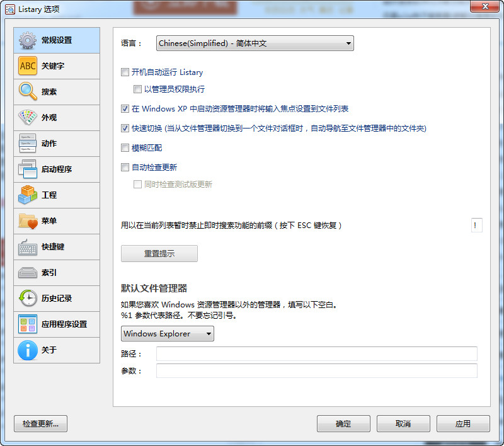The width and height of the screenshot is (504, 446).
Task: Select the 索引 tab label
Action: 49,273
